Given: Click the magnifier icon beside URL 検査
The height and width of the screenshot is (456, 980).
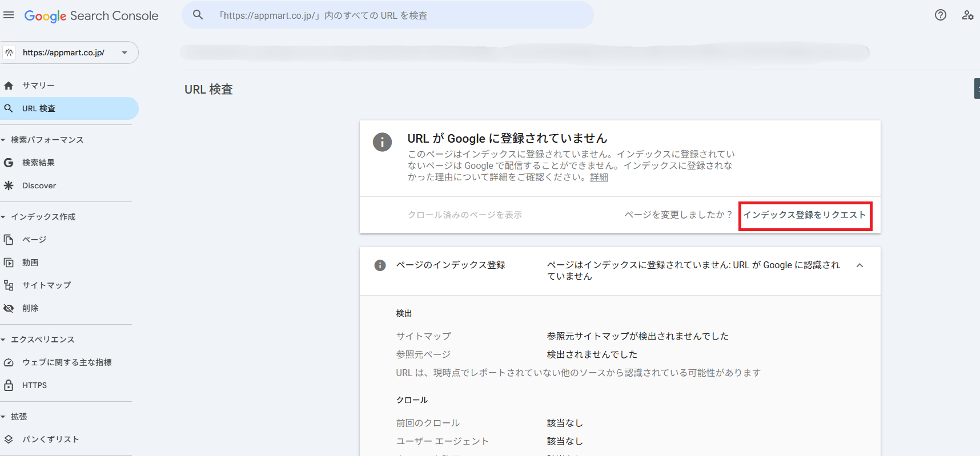Looking at the screenshot, I should coord(9,108).
